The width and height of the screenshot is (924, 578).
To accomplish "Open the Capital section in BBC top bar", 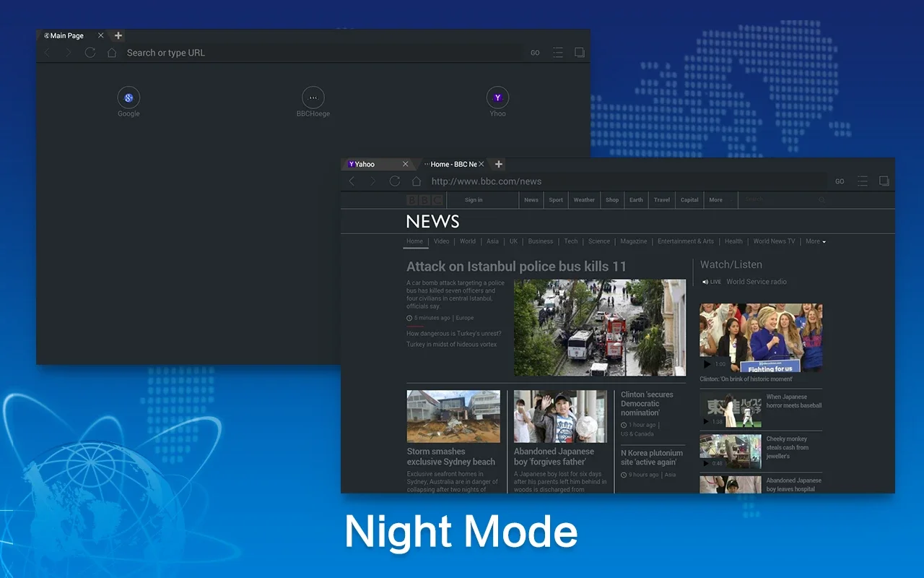I will (689, 200).
